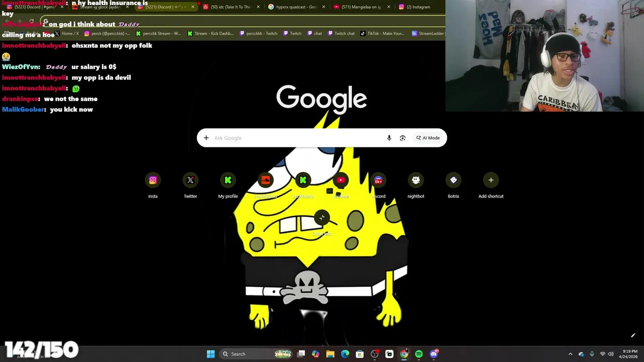Open Microsoft Store from taskbar
This screenshot has width=644, height=362.
click(360, 354)
